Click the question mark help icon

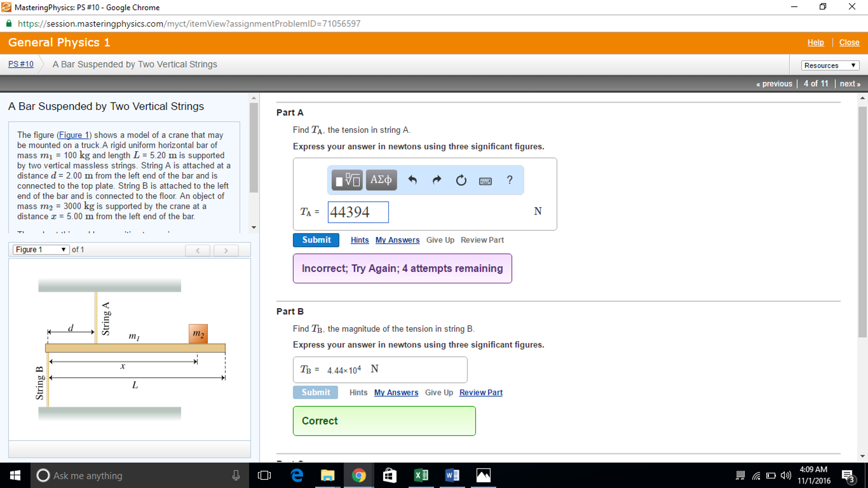coord(510,180)
